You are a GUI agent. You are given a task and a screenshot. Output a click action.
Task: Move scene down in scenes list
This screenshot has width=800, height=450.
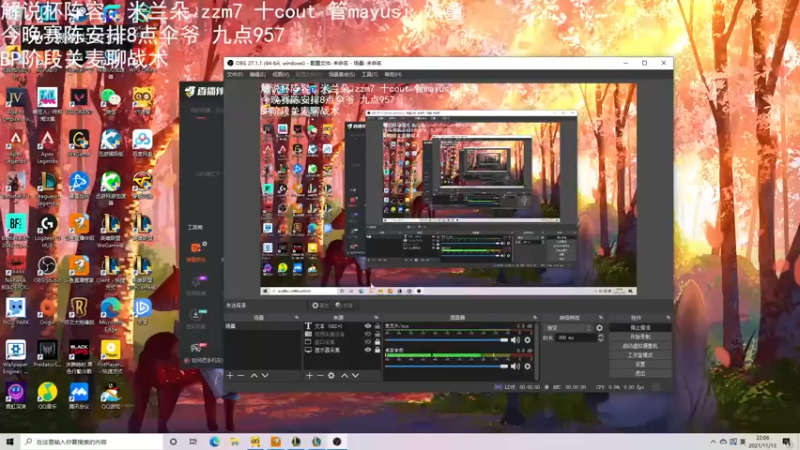pyautogui.click(x=265, y=376)
